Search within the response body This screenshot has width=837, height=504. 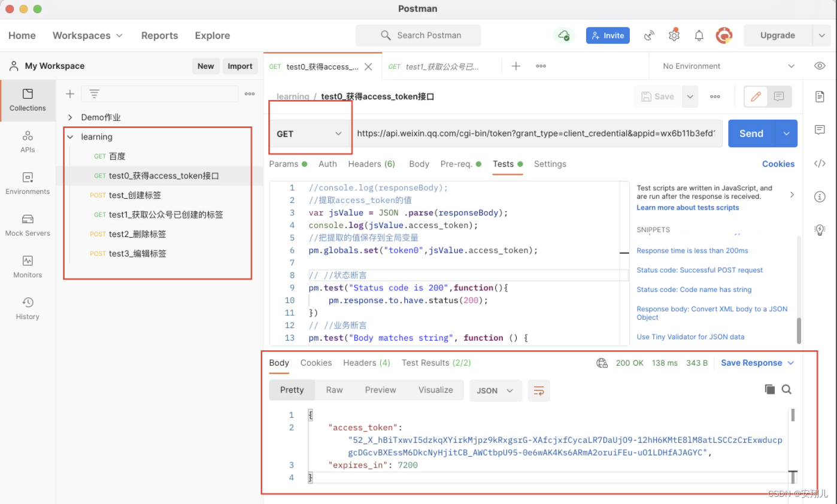point(787,390)
